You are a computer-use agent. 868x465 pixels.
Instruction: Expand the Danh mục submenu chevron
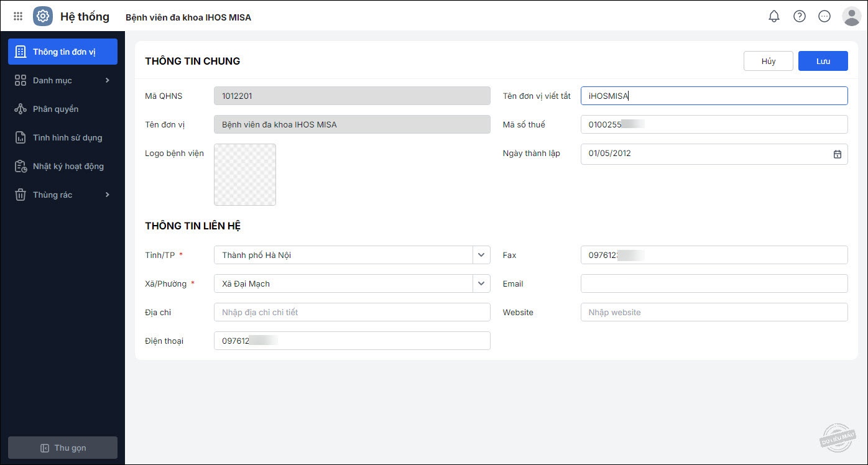point(107,80)
